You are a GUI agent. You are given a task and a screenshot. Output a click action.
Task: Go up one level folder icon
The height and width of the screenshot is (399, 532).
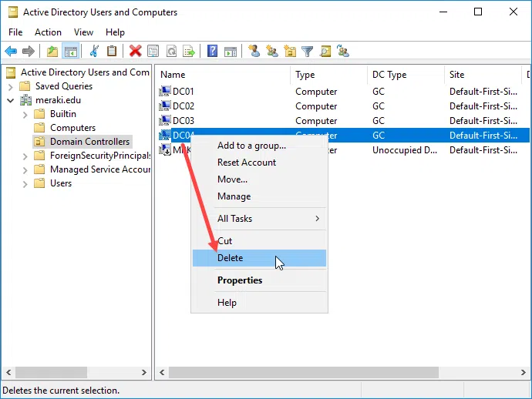pyautogui.click(x=52, y=51)
